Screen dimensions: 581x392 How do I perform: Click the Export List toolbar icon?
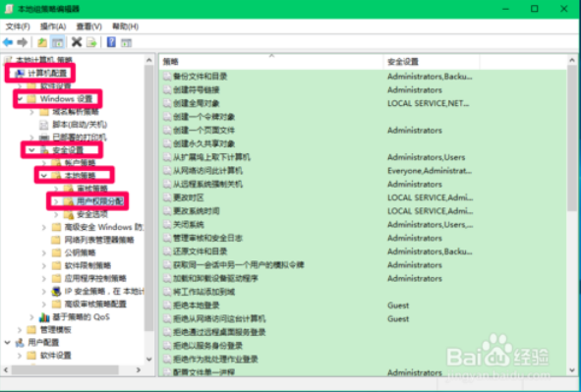(91, 42)
